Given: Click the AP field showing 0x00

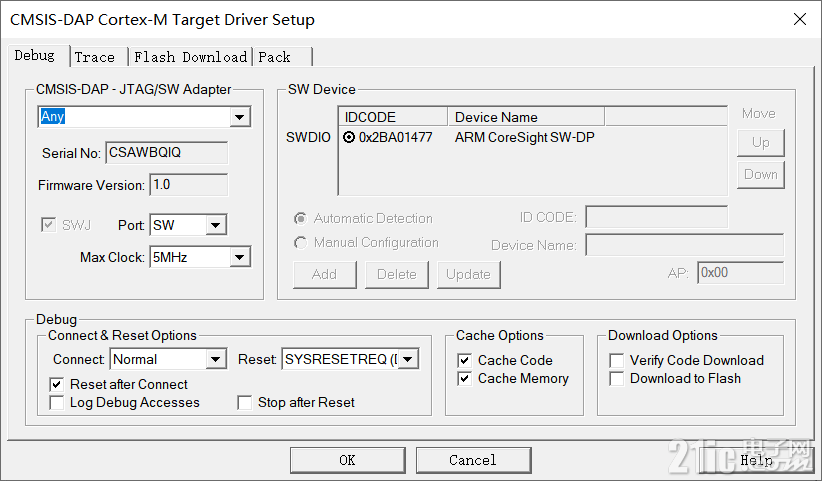Looking at the screenshot, I should pyautogui.click(x=740, y=273).
